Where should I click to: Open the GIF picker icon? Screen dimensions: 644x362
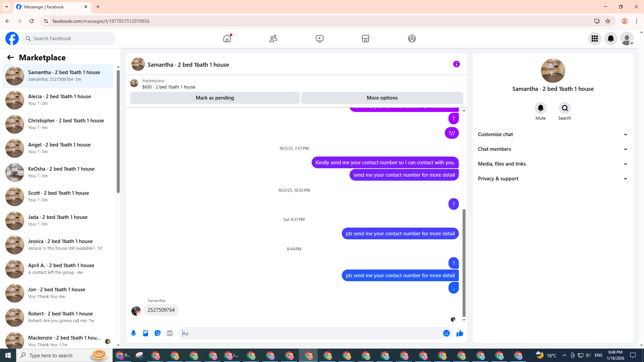pyautogui.click(x=170, y=333)
